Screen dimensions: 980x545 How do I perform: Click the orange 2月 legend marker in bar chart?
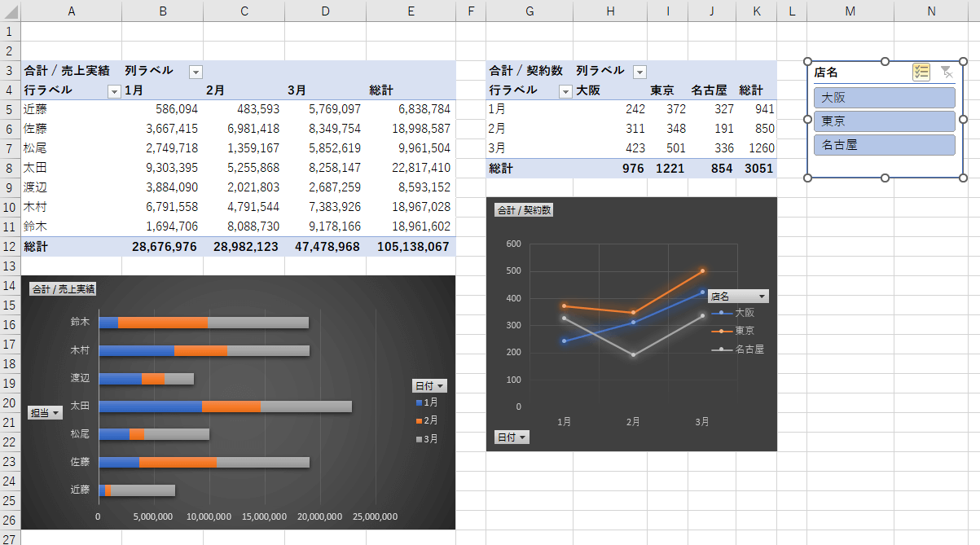coord(419,420)
